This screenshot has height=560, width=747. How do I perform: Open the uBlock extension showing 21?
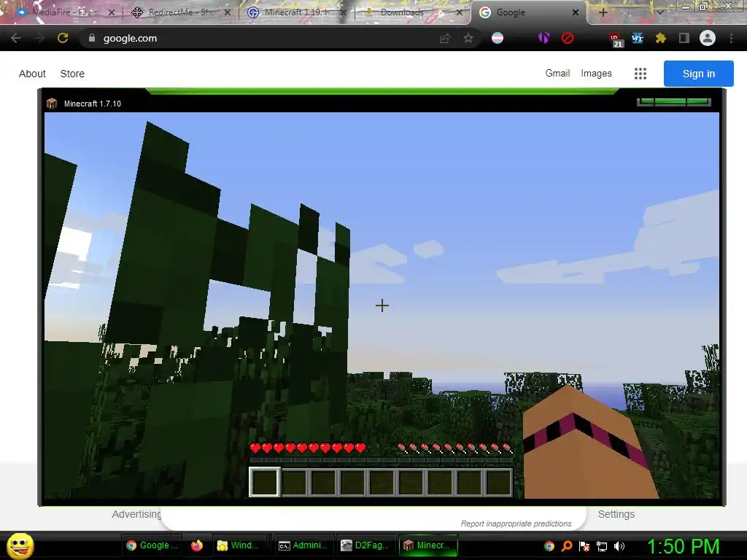[615, 39]
